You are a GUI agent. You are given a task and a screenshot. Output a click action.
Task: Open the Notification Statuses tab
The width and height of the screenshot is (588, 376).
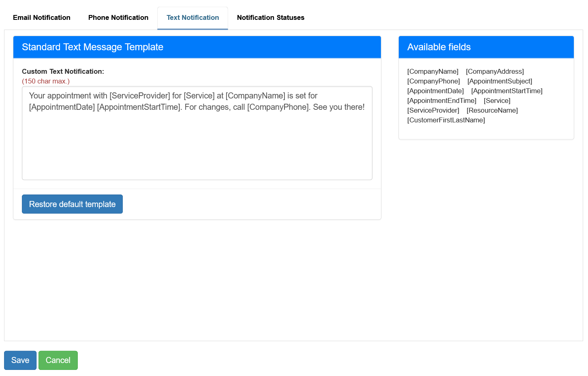270,17
